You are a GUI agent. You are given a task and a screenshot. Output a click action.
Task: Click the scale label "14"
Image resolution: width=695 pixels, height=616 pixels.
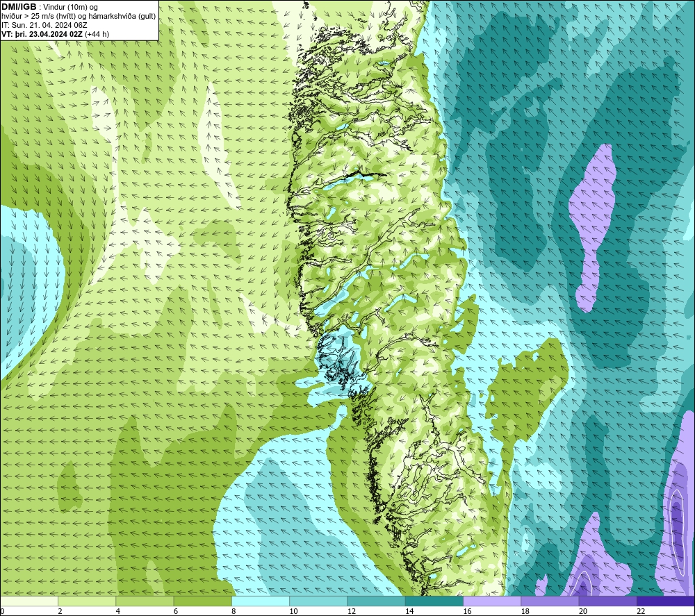[409, 611]
